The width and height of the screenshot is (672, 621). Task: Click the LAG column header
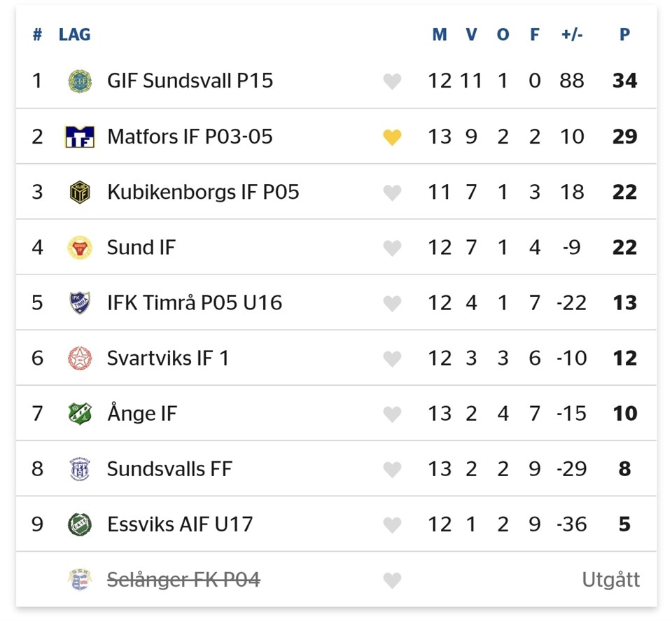[x=74, y=34]
